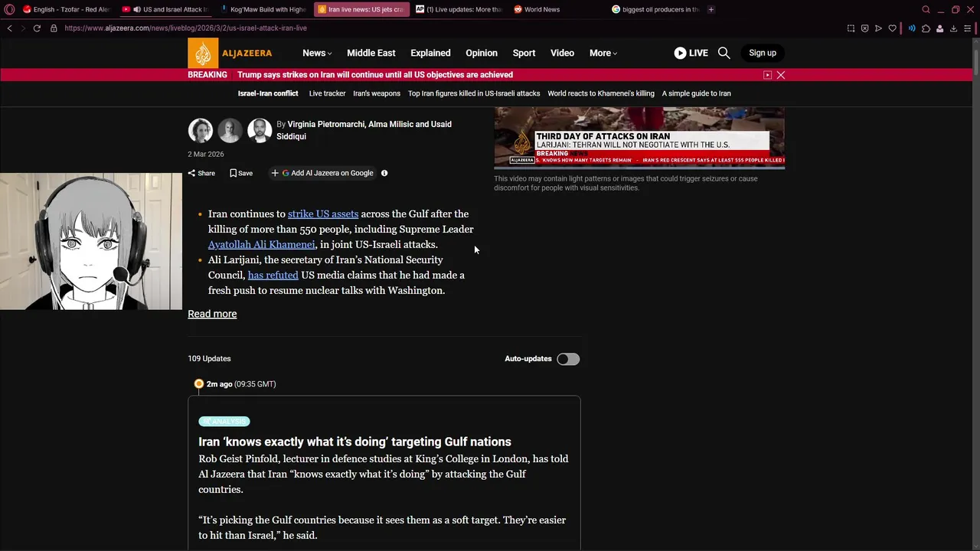Click Usaid Siddiqui's author photo
Viewport: 980px width, 551px height.
tap(260, 131)
